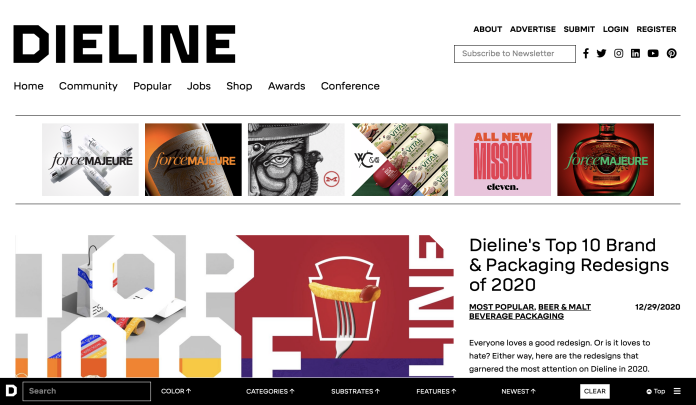Open the Instagram social icon
Screen dimensions: 696x405
tap(618, 53)
